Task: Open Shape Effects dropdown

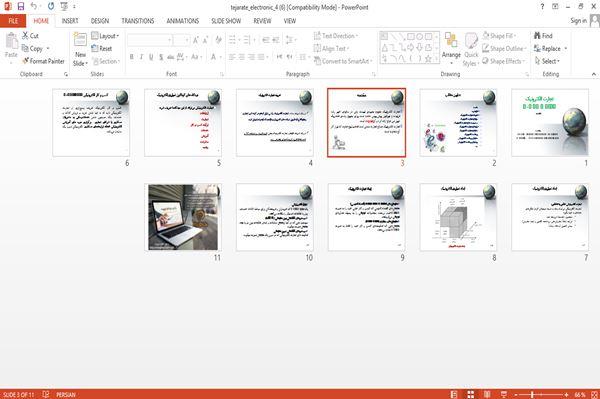Action: (503, 61)
